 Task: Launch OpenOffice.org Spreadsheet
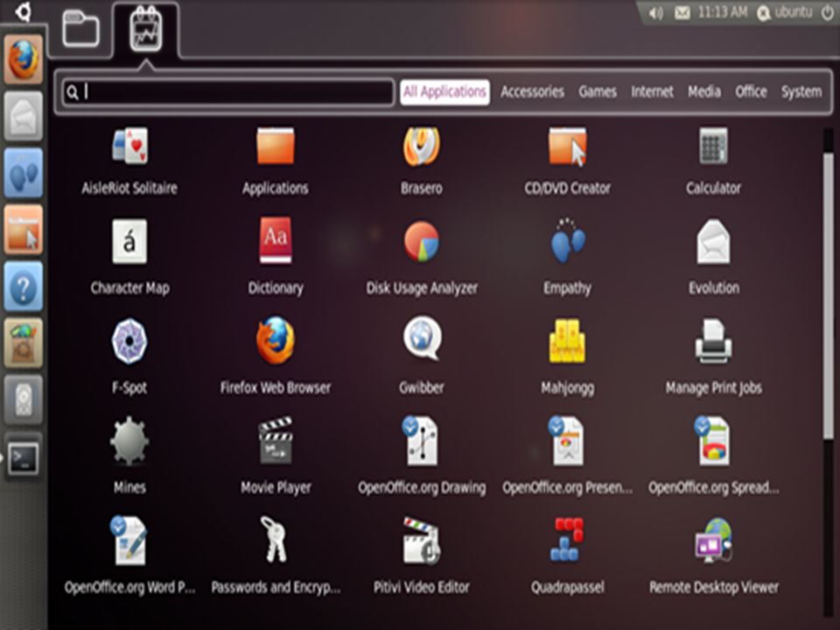(714, 441)
